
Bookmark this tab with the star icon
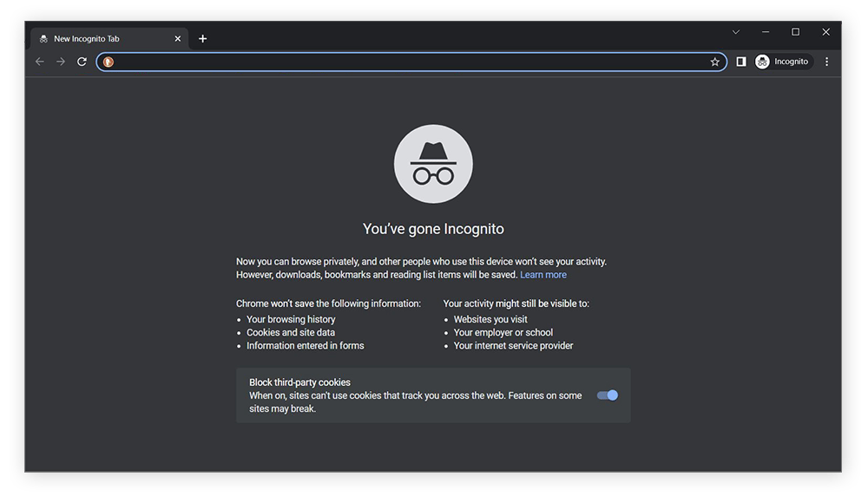pos(714,62)
